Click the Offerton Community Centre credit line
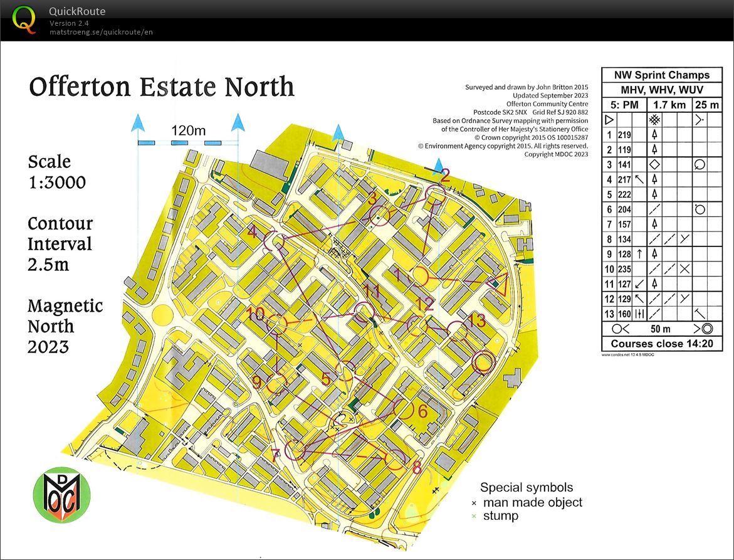The height and width of the screenshot is (560, 734). pos(547,104)
